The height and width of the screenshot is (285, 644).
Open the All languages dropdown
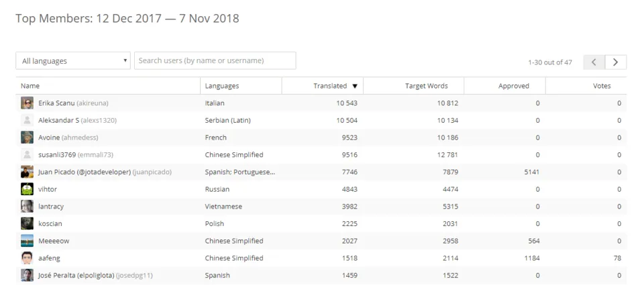pos(73,61)
